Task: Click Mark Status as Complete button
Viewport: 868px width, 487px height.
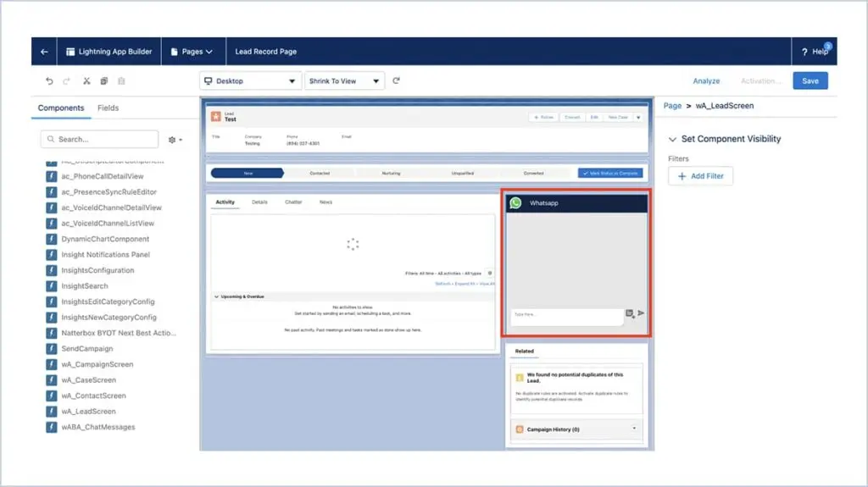Action: tap(610, 174)
